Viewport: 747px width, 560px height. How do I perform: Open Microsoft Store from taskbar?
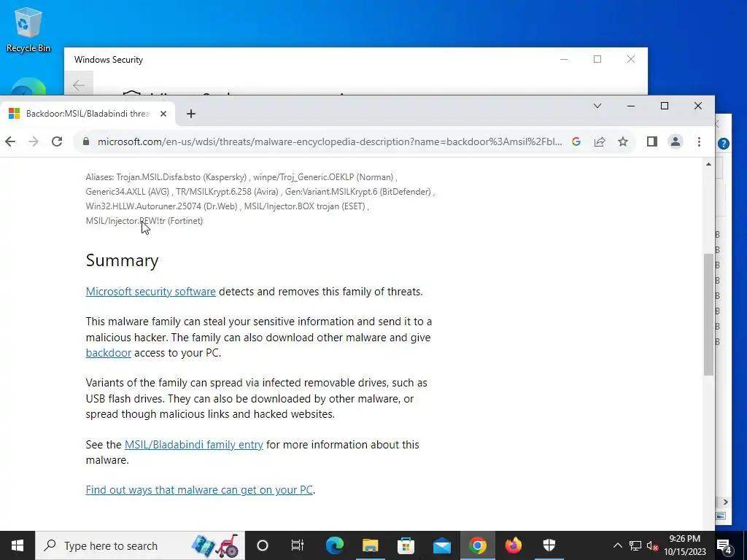406,545
